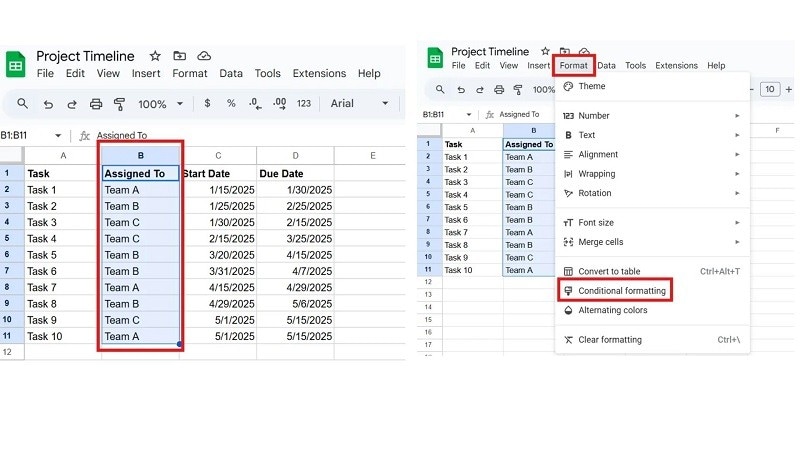The width and height of the screenshot is (800, 450).
Task: Open the Extensions menu in the left screenshot
Action: [x=319, y=73]
